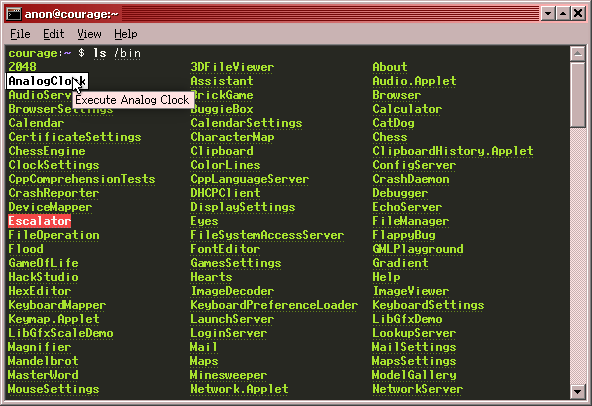
Task: Click the scrollbar up arrow
Action: (577, 54)
